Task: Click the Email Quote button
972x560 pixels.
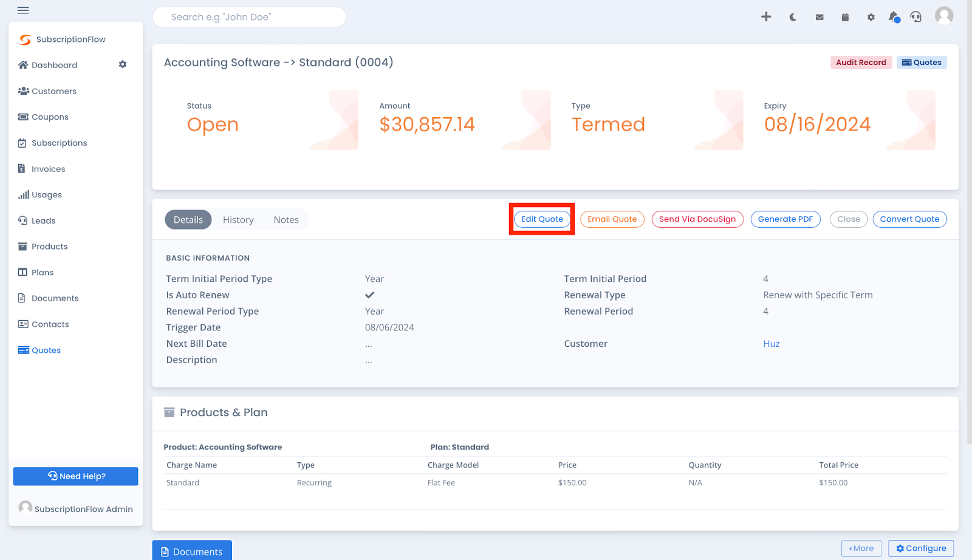Action: [x=612, y=219]
